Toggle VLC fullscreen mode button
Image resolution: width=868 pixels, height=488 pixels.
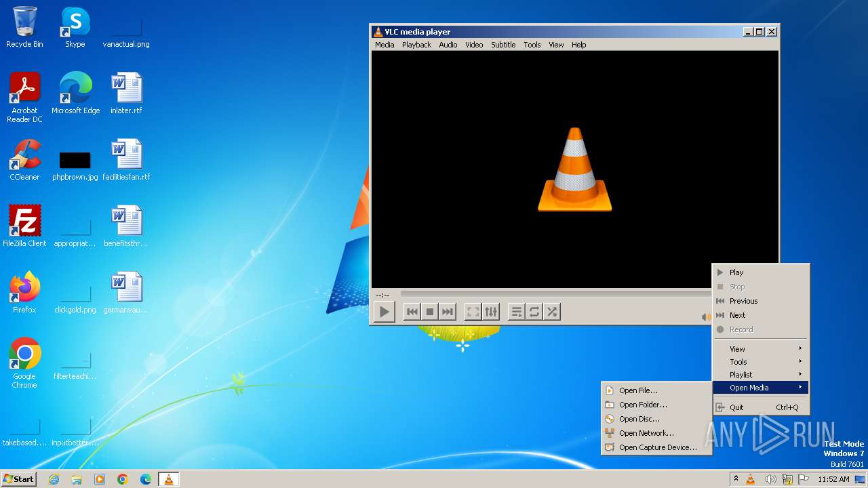[473, 312]
